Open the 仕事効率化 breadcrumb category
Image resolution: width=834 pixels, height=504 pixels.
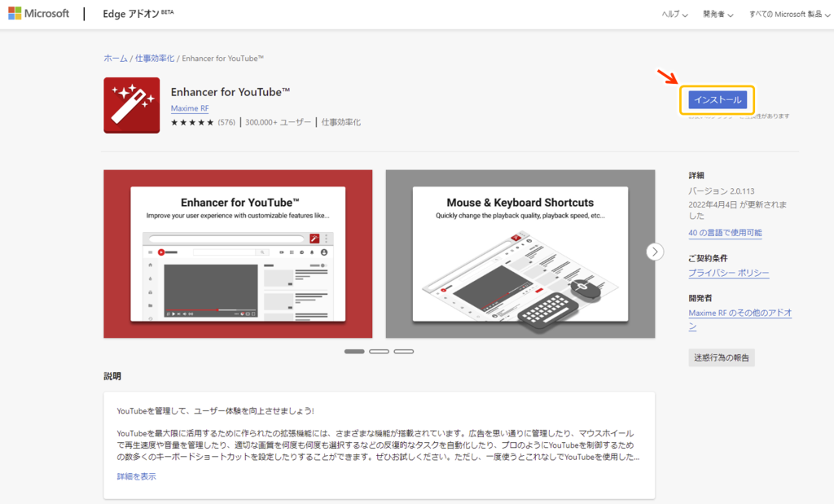tap(154, 59)
